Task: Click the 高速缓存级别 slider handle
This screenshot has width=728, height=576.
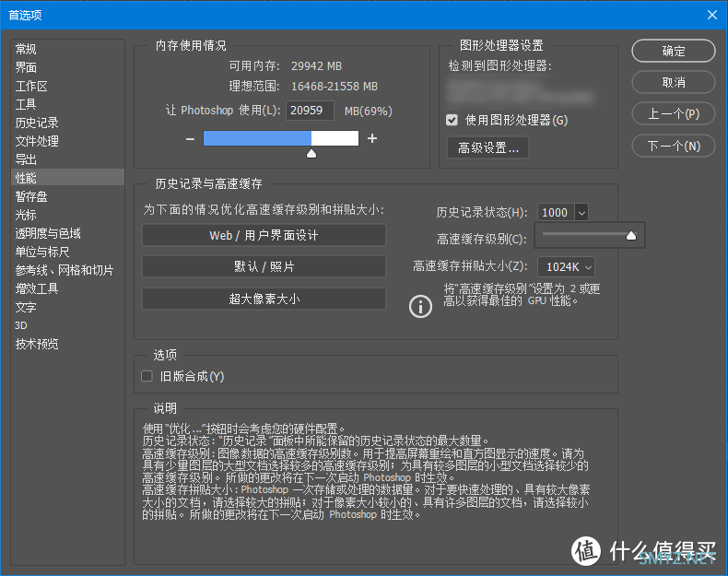Action: (x=631, y=236)
